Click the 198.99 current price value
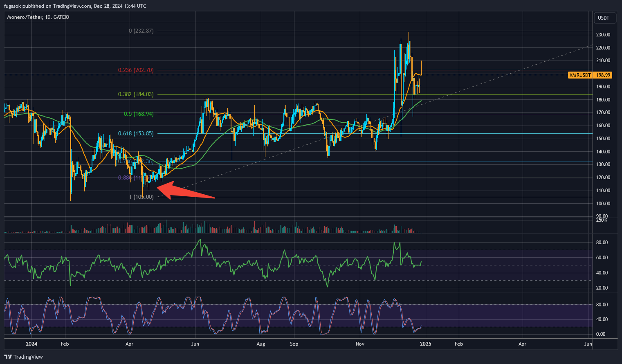This screenshot has height=364, width=622. click(x=604, y=75)
